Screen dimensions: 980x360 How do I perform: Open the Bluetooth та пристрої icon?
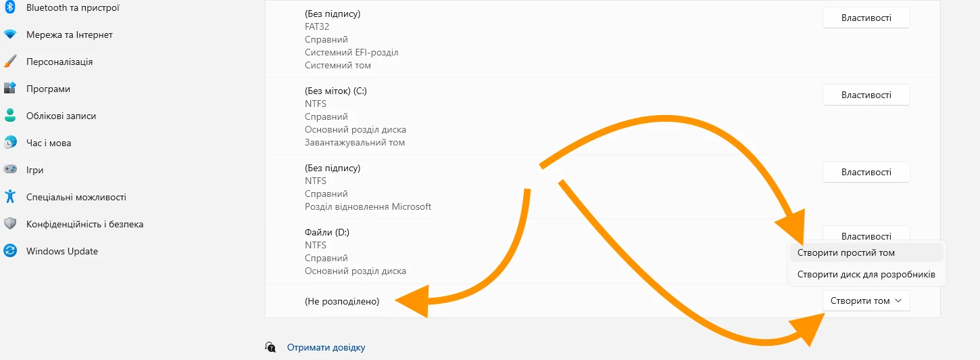click(x=9, y=8)
